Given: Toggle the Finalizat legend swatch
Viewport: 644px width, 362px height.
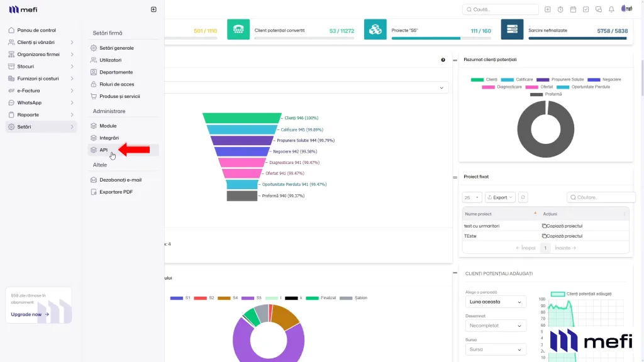Looking at the screenshot, I should point(312,298).
